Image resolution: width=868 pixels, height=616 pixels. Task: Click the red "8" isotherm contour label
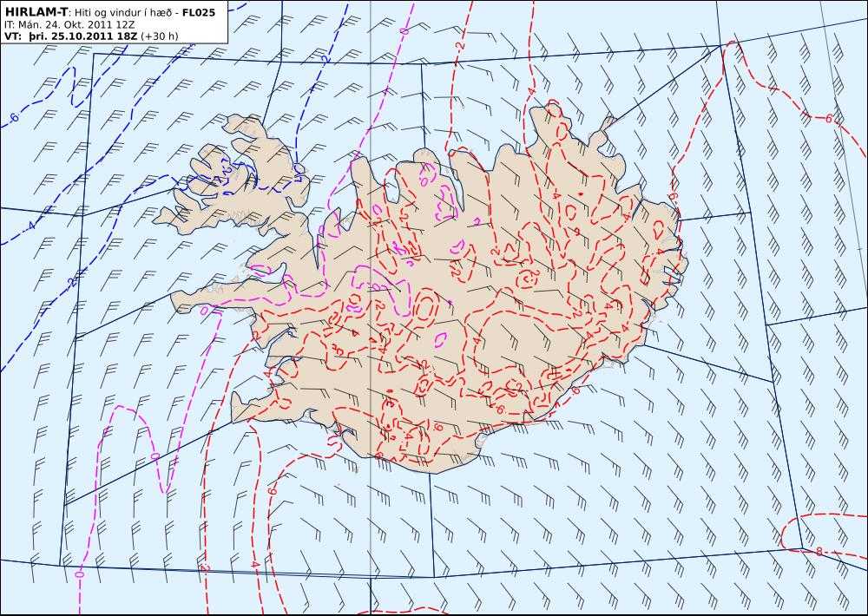[x=819, y=551]
